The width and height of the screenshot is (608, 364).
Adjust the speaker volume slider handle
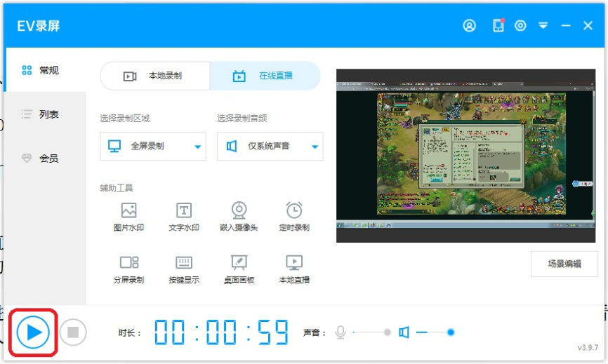[451, 332]
